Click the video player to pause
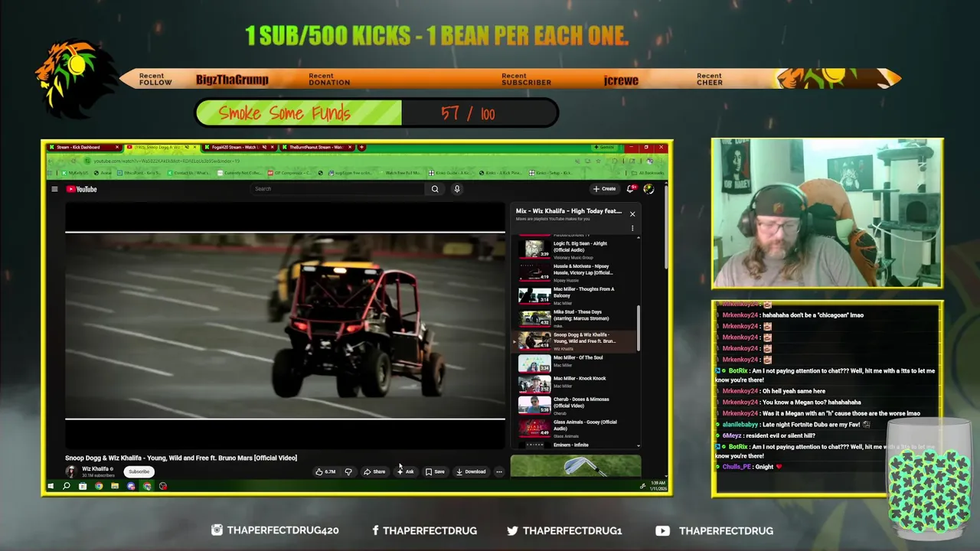Viewport: 980px width, 551px height. (285, 325)
